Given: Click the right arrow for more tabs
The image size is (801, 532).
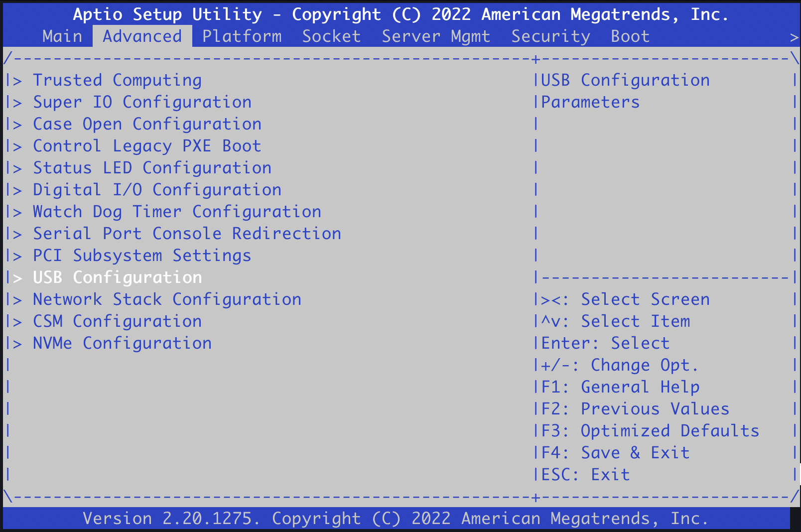Looking at the screenshot, I should click(794, 37).
